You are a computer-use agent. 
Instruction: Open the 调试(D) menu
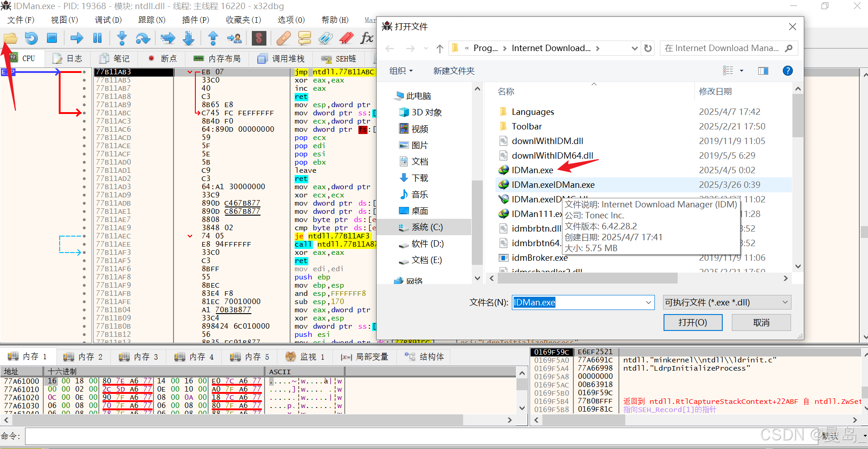tap(108, 20)
